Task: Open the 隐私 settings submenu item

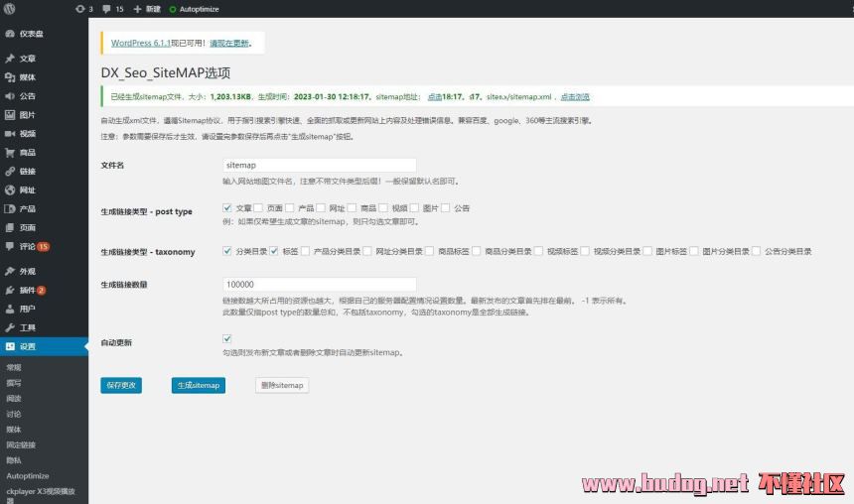Action: point(14,460)
